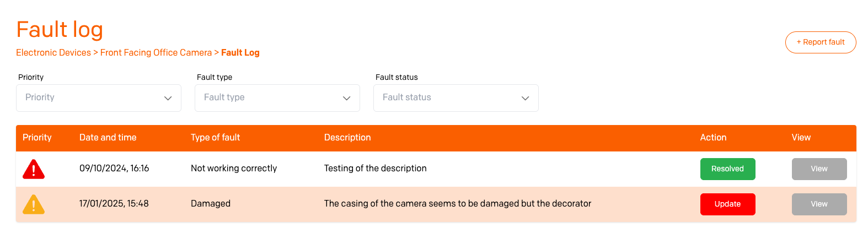Open the Fault type filter dropdown

[277, 98]
